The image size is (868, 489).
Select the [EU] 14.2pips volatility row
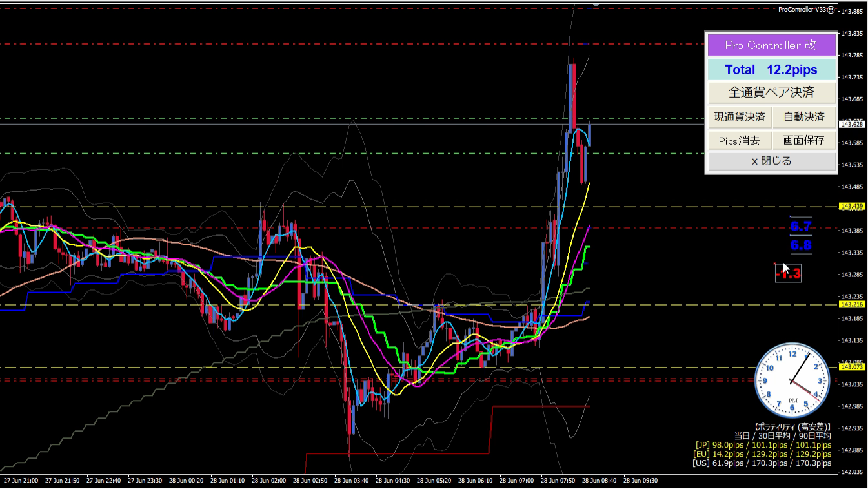(763, 454)
